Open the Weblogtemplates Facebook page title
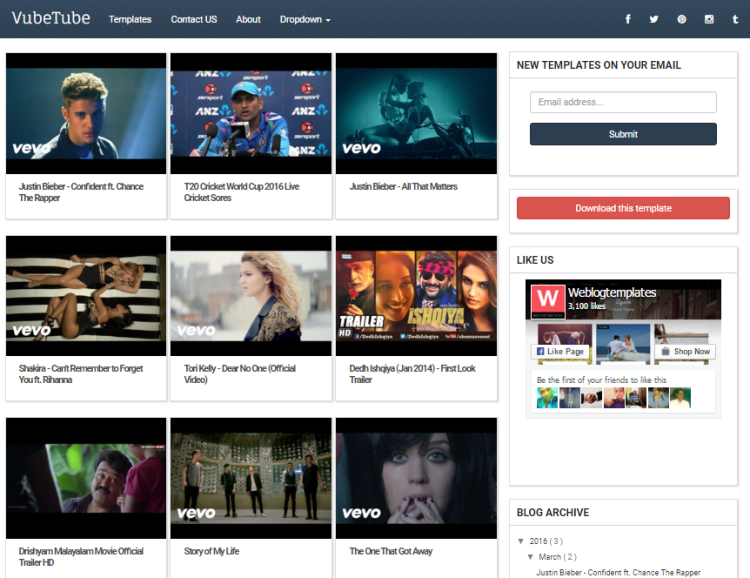Screen dimensions: 750x578 612,292
